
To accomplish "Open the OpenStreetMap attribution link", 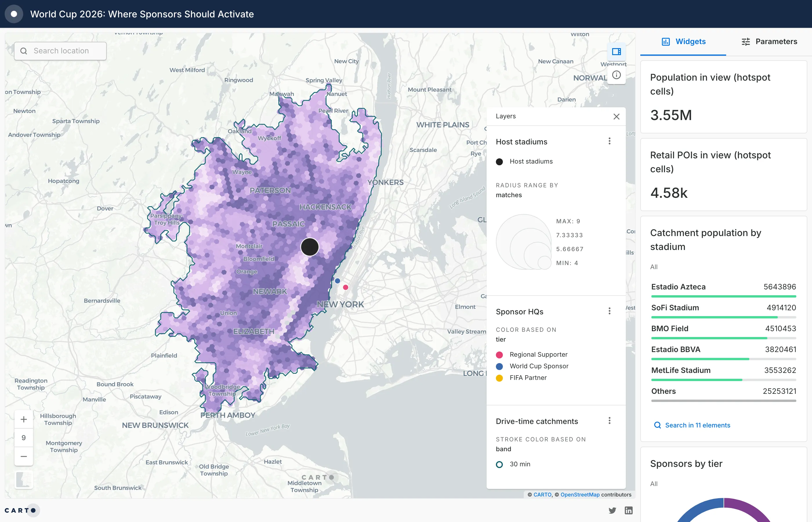I will click(x=580, y=494).
